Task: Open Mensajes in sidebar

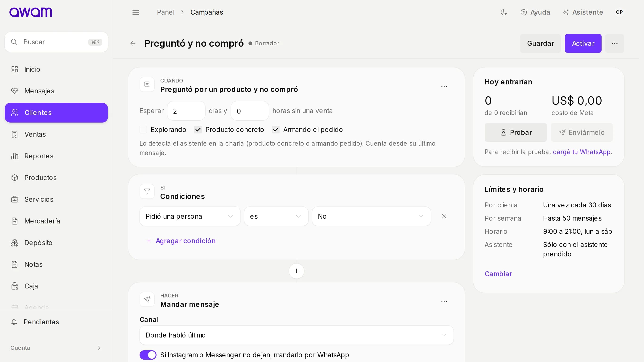Action: click(x=56, y=91)
